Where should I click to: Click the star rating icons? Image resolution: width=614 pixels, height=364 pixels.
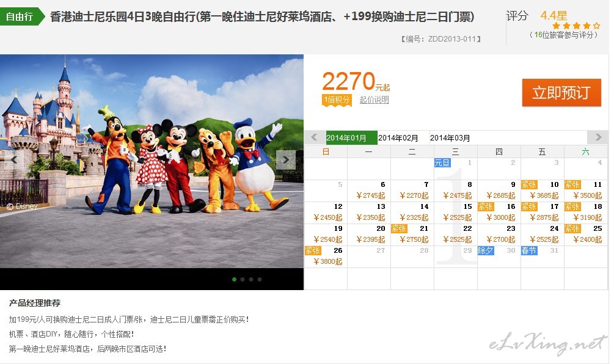576,26
